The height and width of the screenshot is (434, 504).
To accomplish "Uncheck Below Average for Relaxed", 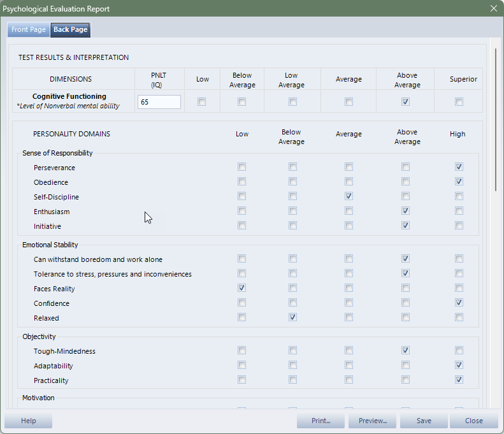I will tap(292, 317).
